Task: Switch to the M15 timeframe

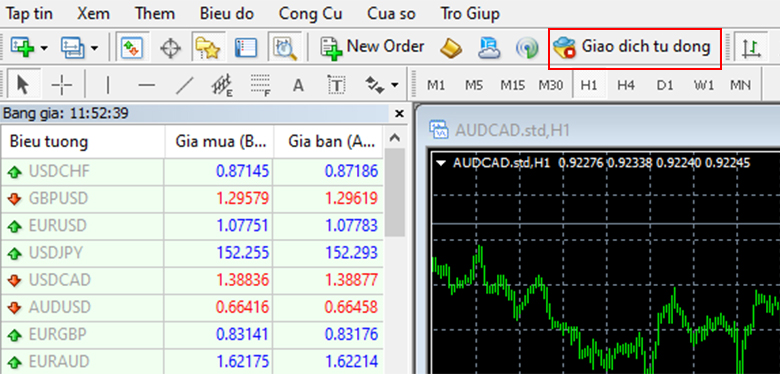Action: 512,86
